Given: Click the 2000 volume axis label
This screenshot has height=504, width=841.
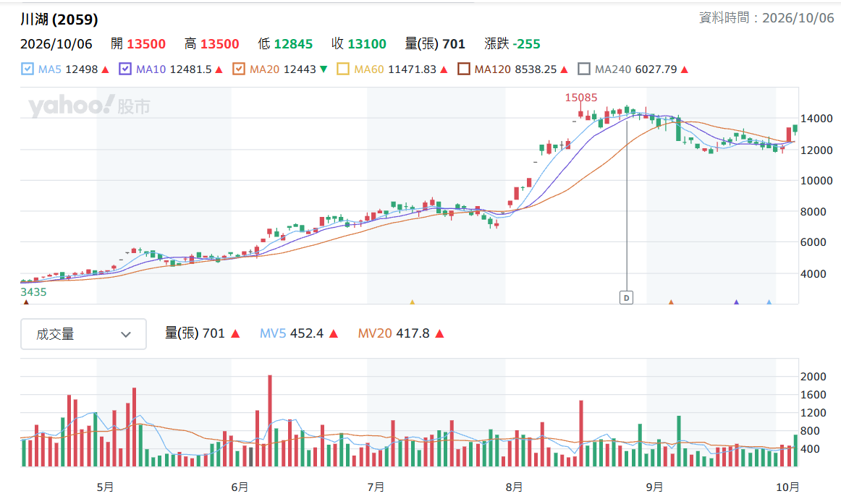Looking at the screenshot, I should [813, 377].
